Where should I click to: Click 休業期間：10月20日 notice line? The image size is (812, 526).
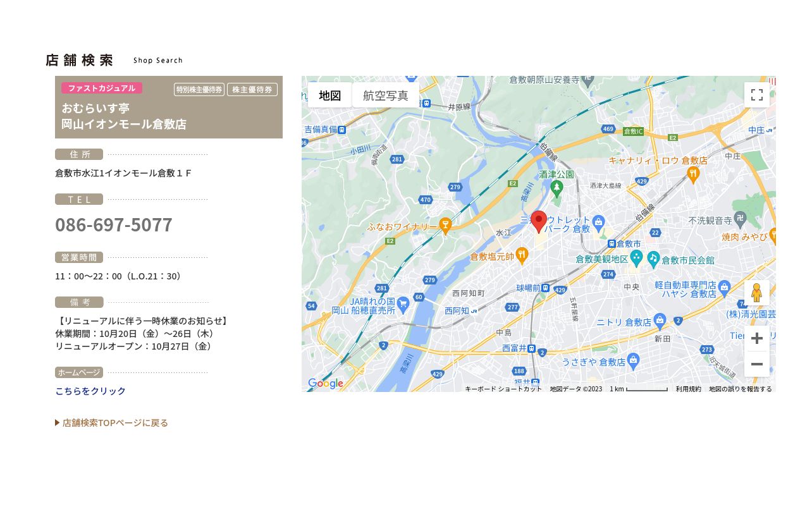click(x=135, y=334)
